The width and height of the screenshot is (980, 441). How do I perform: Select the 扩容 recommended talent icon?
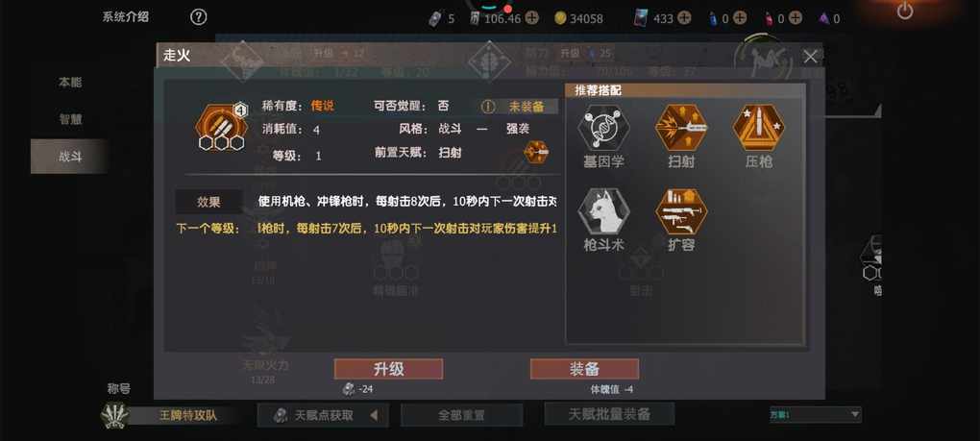click(x=680, y=211)
